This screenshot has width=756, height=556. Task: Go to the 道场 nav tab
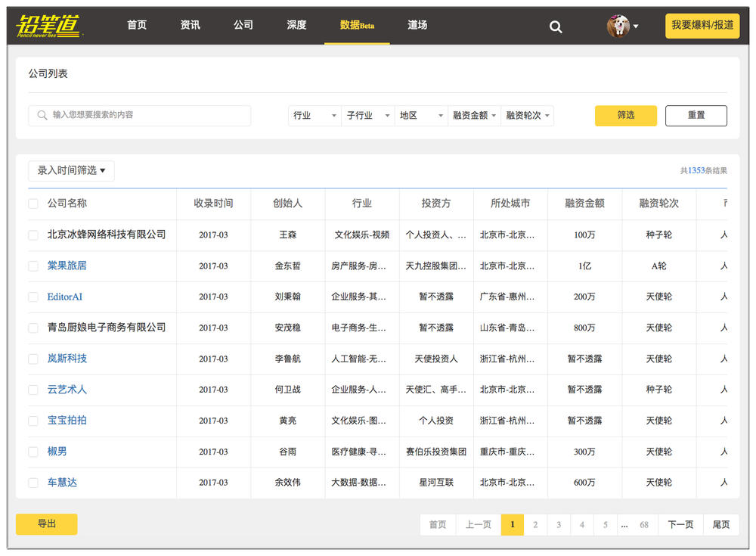(x=417, y=25)
